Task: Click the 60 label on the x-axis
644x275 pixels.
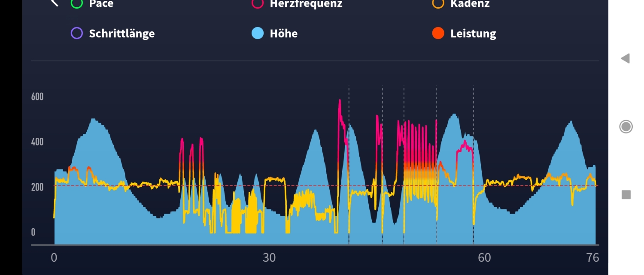Action: pyautogui.click(x=484, y=258)
